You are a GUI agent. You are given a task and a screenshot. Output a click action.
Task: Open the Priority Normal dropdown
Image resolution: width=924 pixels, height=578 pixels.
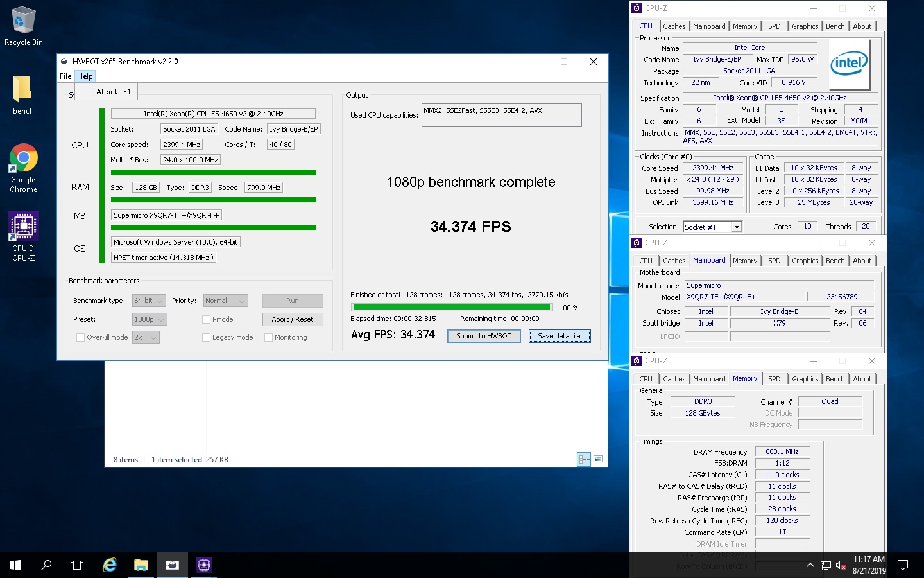tap(225, 301)
